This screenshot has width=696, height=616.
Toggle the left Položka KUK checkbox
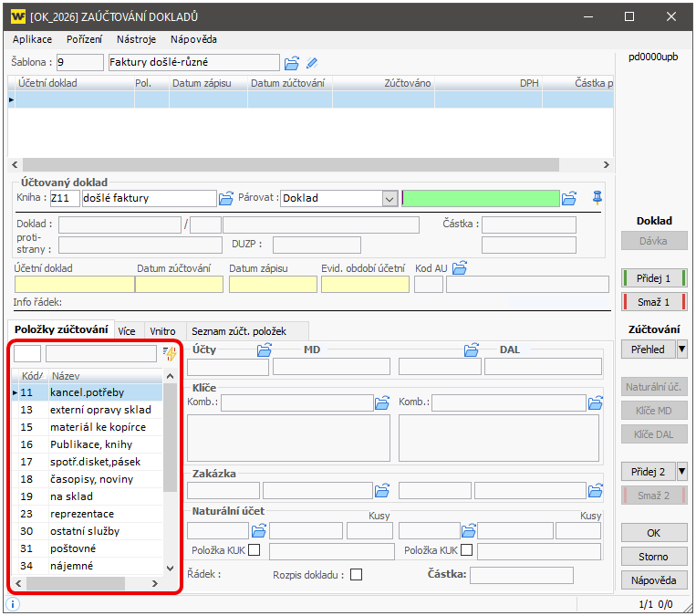coord(254,549)
